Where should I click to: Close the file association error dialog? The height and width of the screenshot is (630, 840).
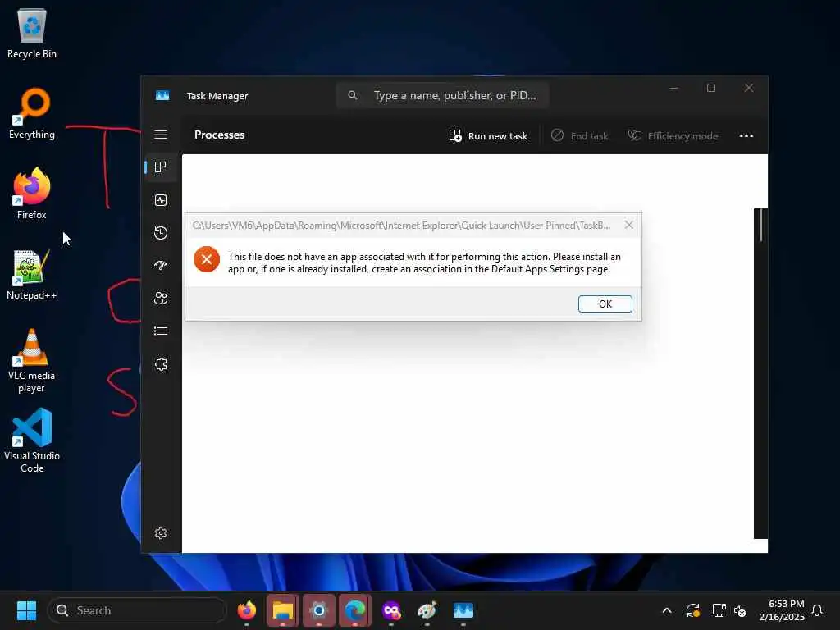click(629, 225)
